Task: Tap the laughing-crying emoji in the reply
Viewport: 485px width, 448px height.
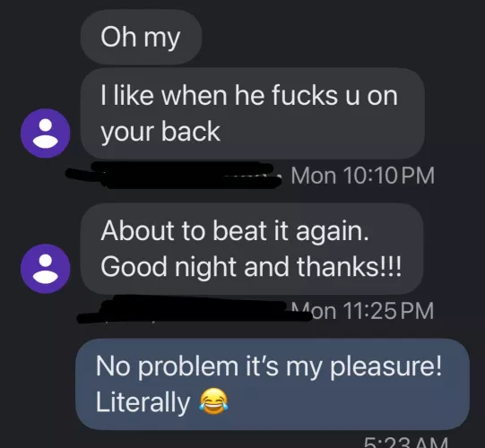Action: [213, 401]
